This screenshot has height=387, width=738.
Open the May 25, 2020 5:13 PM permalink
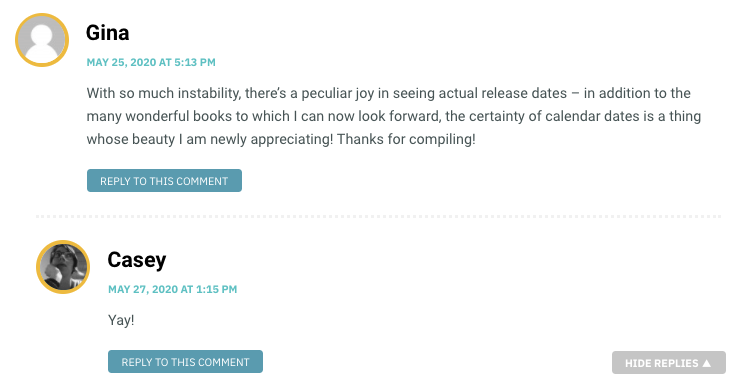click(x=151, y=62)
